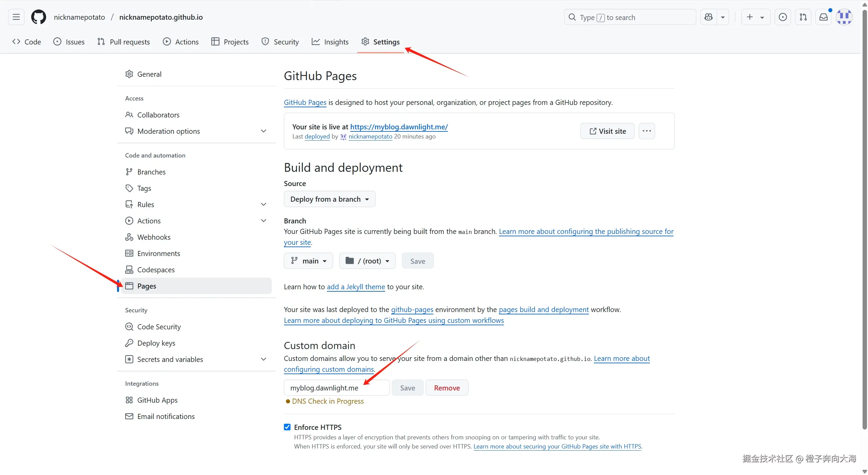Switch to the Code tab
868x475 pixels.
26,42
